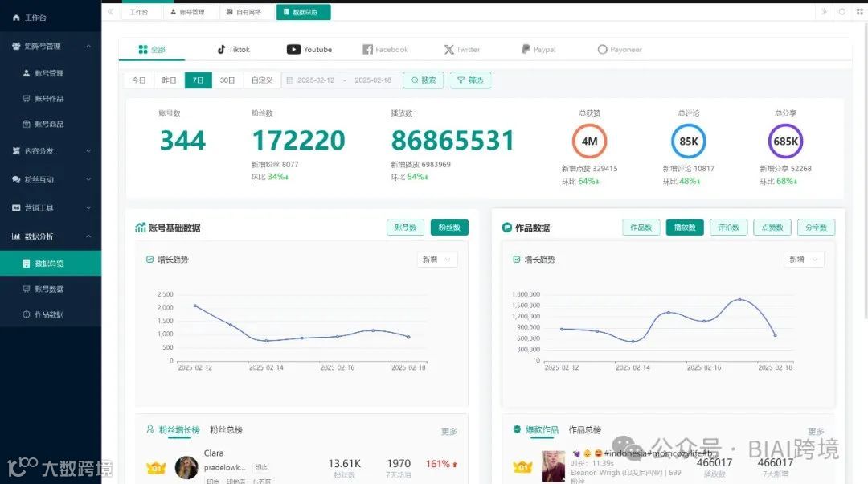Choose the 7日 date range

199,80
